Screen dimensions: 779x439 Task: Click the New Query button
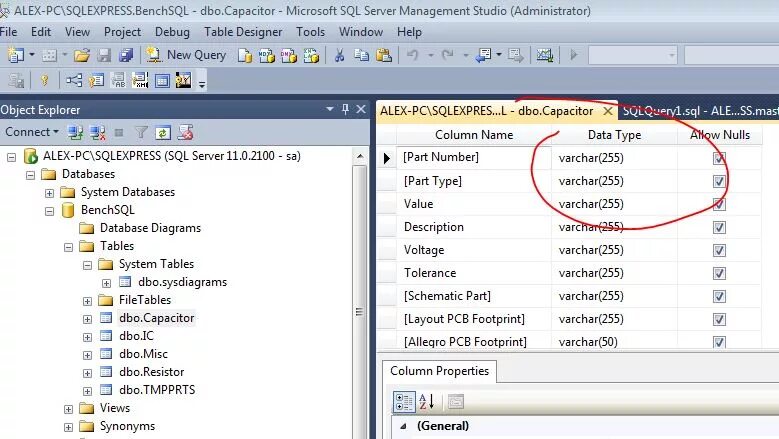pos(187,55)
